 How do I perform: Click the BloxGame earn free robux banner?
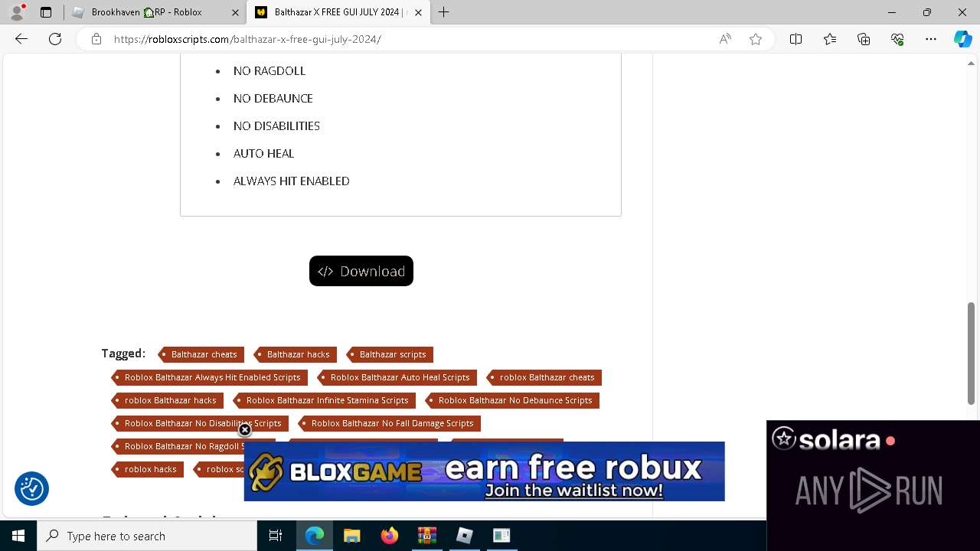point(484,471)
